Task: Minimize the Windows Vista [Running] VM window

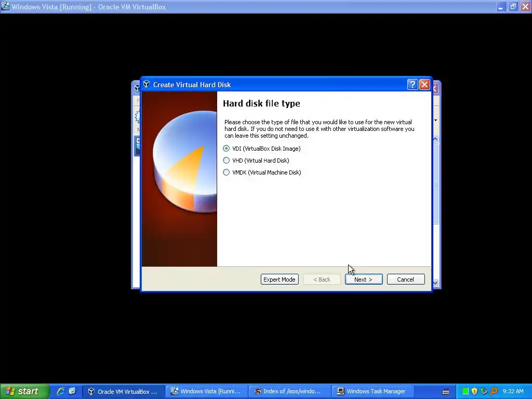Action: point(501,7)
